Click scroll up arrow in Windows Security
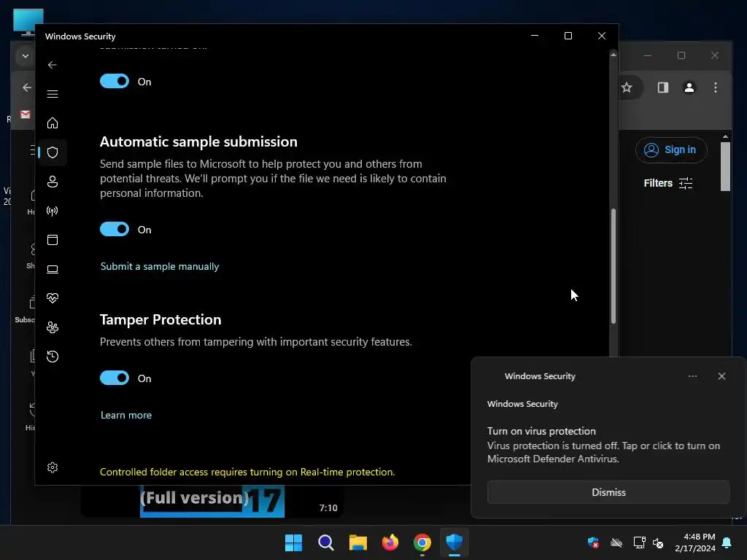Viewport: 747px width, 560px height. 613,55
